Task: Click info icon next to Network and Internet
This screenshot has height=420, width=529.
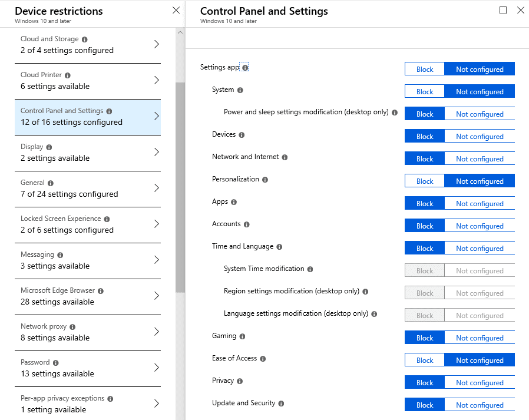Action: click(x=285, y=157)
